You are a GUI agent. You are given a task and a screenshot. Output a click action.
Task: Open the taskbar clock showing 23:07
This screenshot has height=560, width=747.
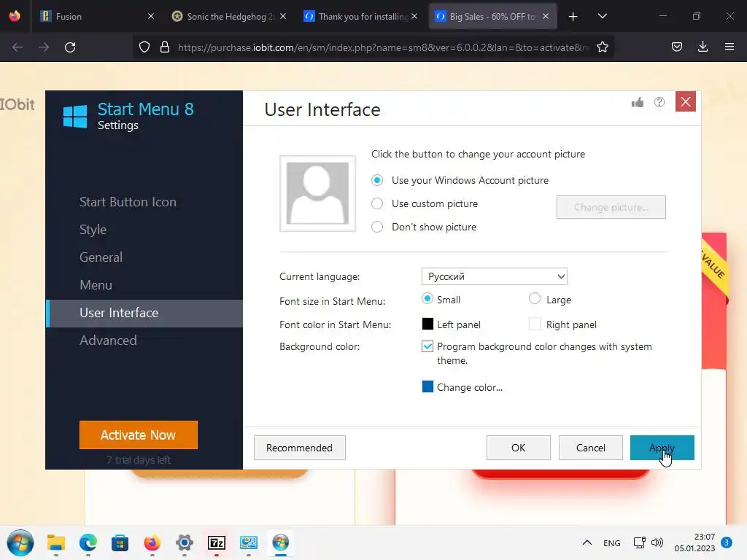pos(694,542)
